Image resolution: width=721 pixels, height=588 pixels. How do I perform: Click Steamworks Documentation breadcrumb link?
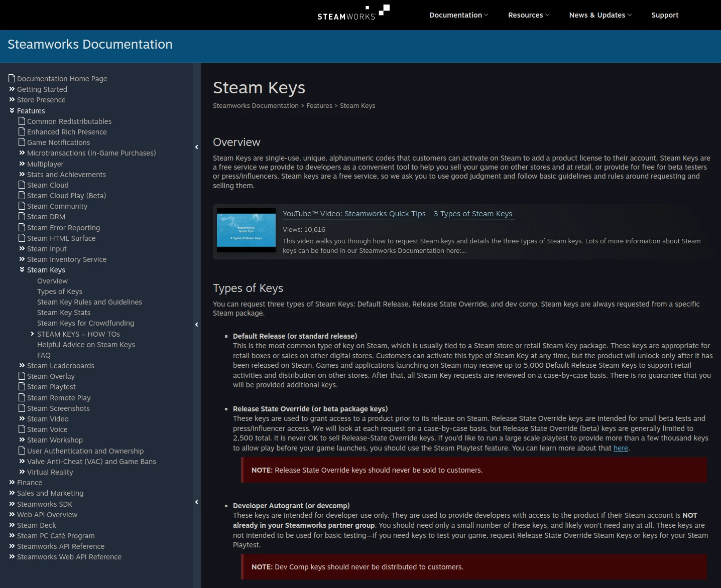click(x=256, y=105)
